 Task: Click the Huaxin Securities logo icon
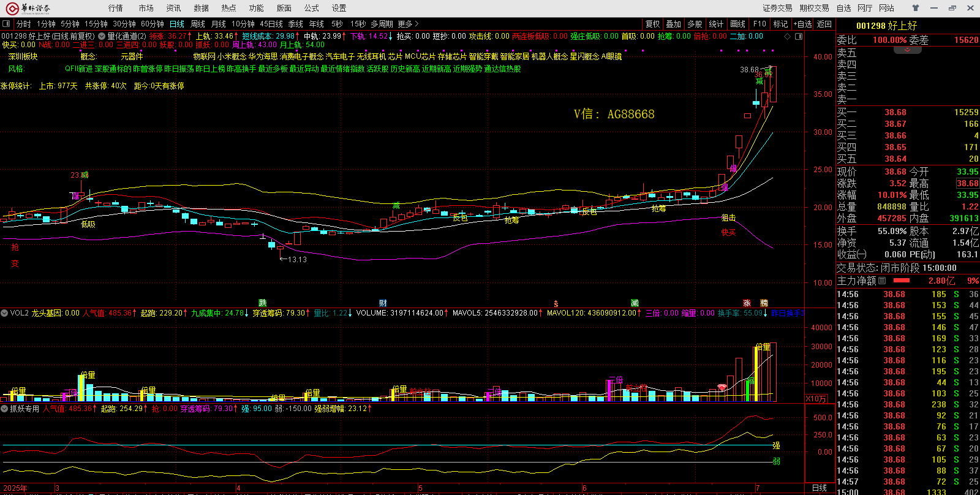click(x=12, y=9)
